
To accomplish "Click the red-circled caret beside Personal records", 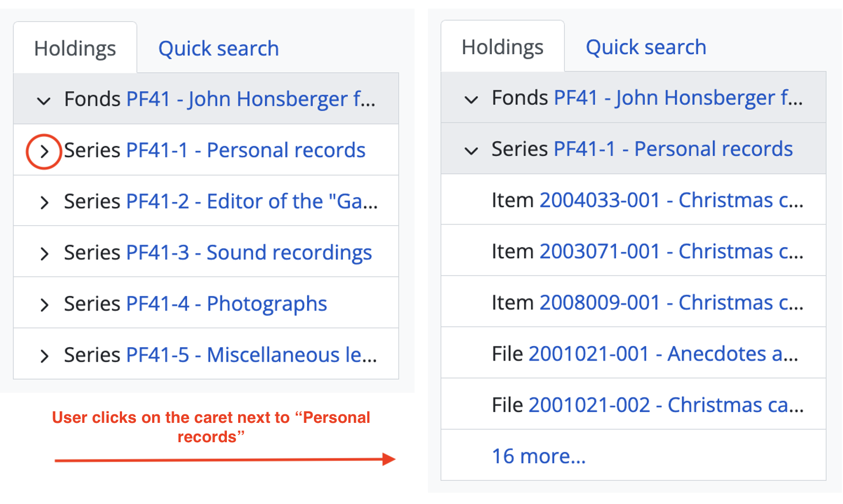I will click(x=44, y=152).
